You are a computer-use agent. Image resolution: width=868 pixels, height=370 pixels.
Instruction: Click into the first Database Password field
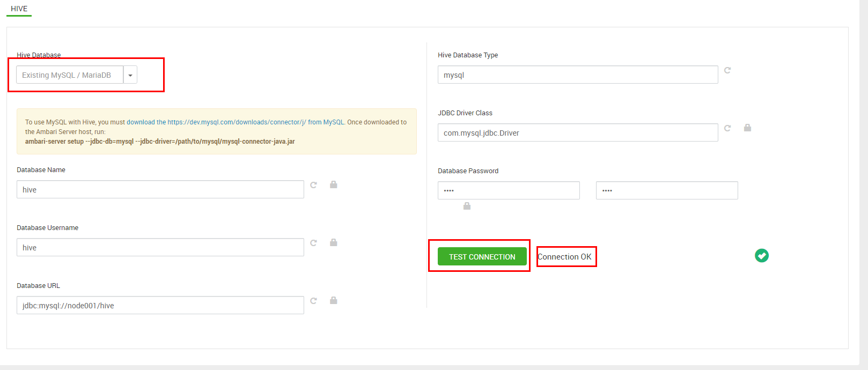[x=508, y=190]
